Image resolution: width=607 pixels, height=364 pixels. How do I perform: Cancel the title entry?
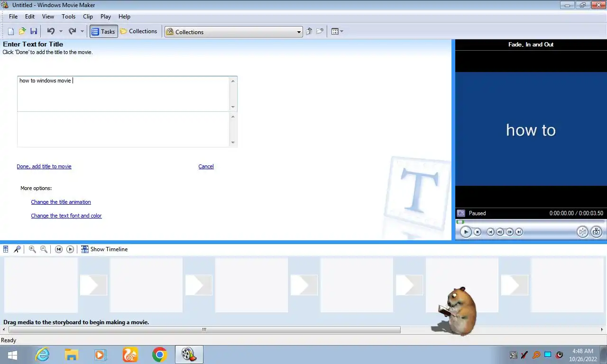(x=206, y=166)
